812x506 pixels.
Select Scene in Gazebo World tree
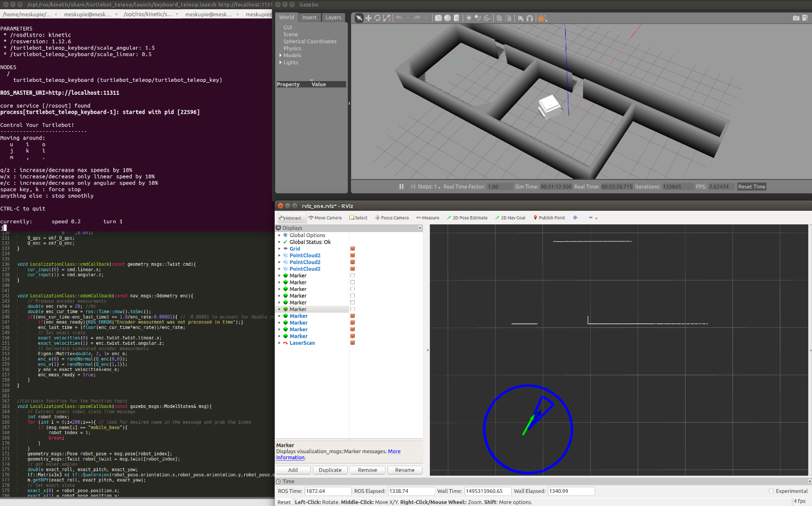tap(290, 34)
